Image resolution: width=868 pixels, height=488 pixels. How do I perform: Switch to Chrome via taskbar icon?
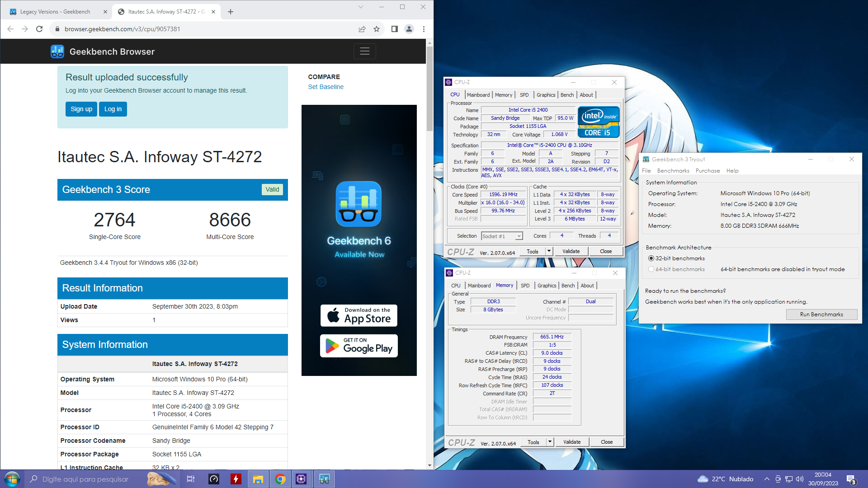(280, 479)
